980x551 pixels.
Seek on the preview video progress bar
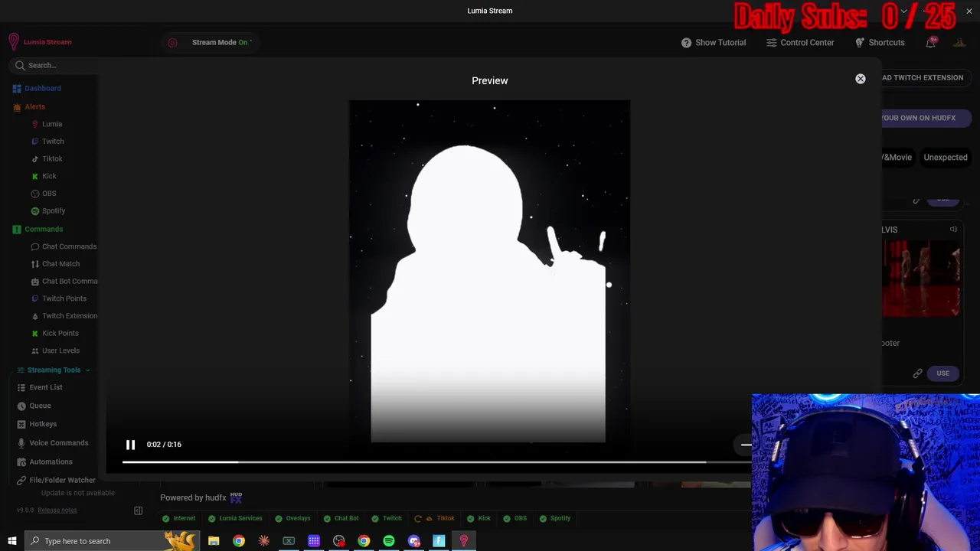tap(436, 461)
